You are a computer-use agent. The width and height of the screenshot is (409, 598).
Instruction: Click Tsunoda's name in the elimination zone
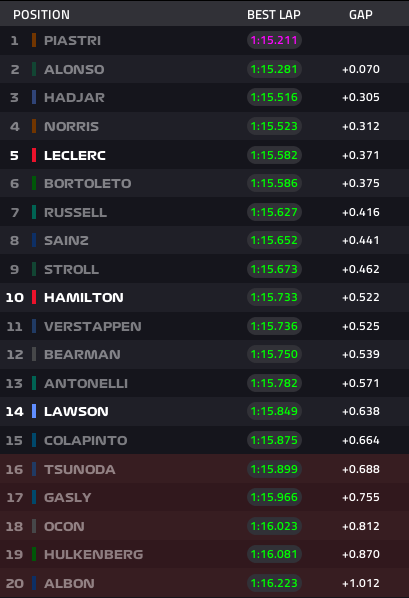(80, 469)
